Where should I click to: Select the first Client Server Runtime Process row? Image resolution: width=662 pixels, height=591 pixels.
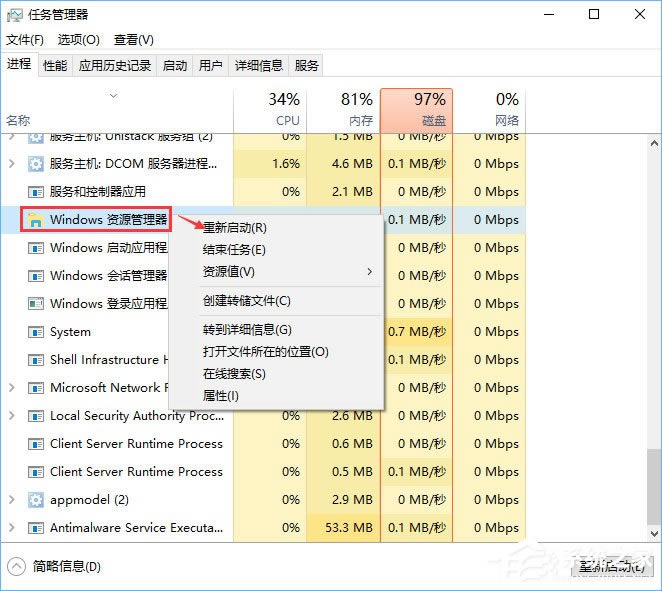[x=263, y=444]
